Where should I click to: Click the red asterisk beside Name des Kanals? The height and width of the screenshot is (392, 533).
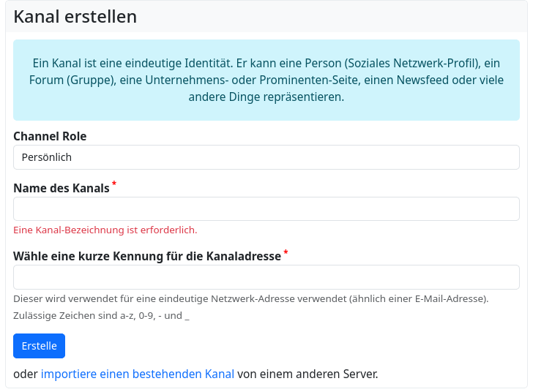pos(114,185)
